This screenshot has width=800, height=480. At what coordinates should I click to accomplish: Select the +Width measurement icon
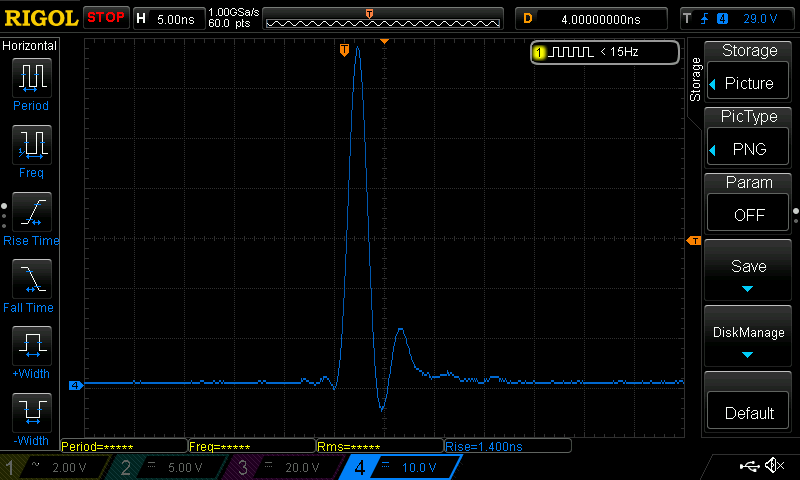(x=31, y=346)
